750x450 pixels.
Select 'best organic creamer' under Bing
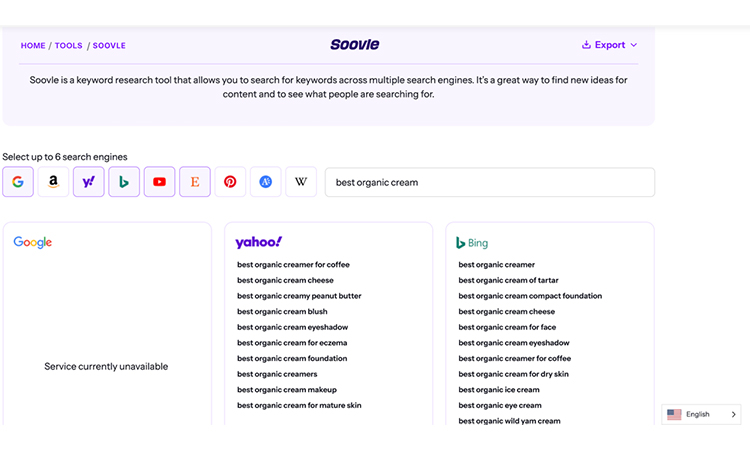(496, 264)
